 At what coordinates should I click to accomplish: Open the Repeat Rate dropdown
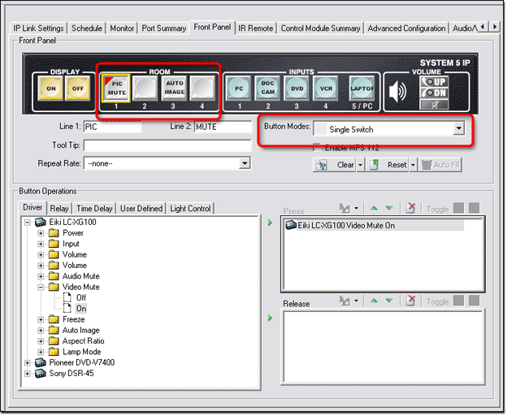[x=245, y=163]
